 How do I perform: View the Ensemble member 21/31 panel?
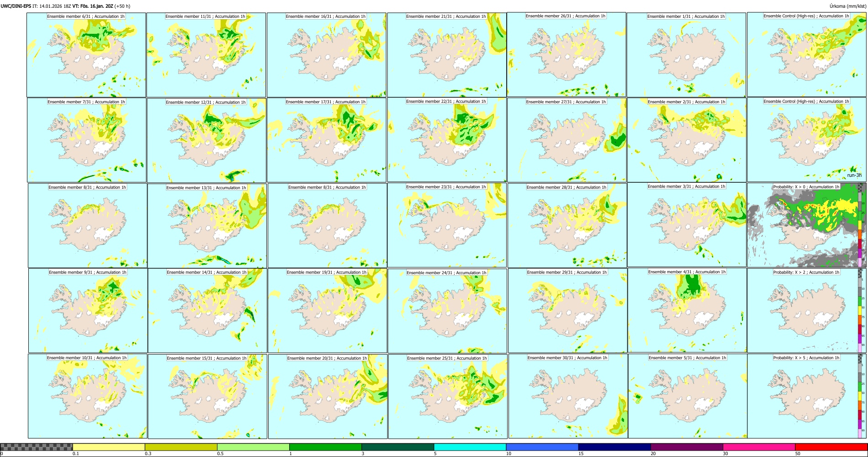point(447,55)
